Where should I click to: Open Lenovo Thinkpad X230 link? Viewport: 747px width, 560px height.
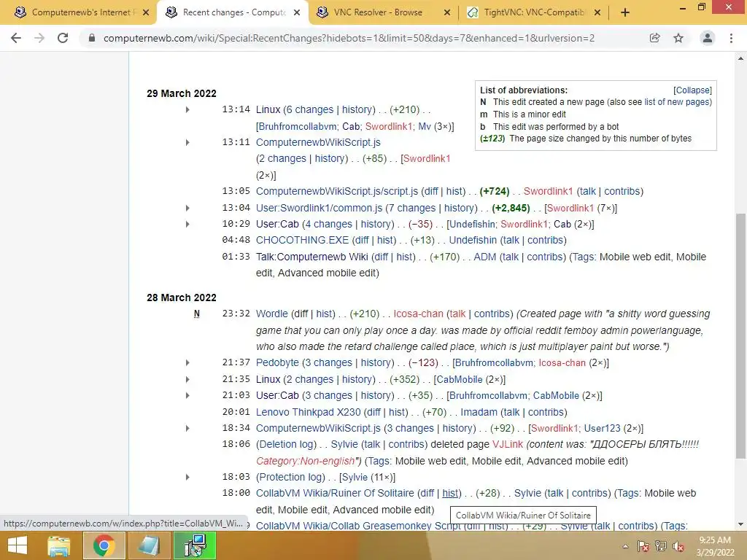pos(309,413)
